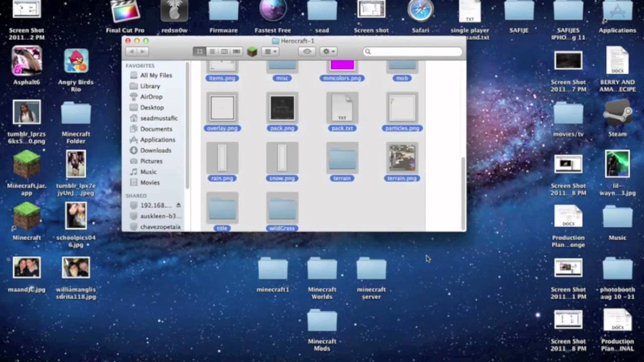Select Steam desktop icon
The image size is (644, 362).
coord(617,114)
